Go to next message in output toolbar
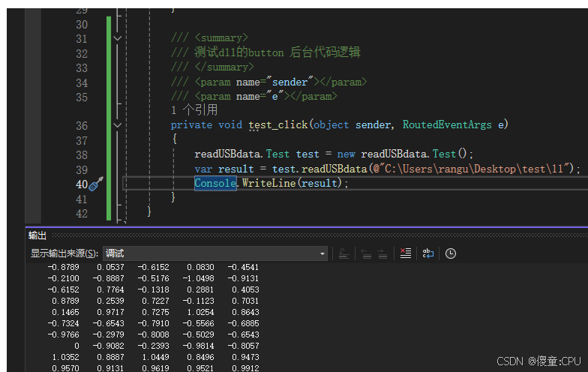The height and width of the screenshot is (372, 588). pyautogui.click(x=382, y=253)
